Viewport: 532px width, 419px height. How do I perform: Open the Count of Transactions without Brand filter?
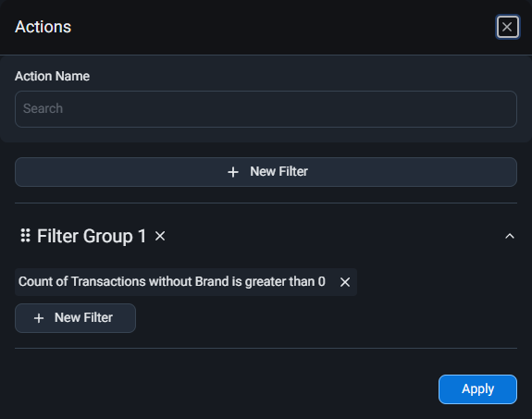172,282
